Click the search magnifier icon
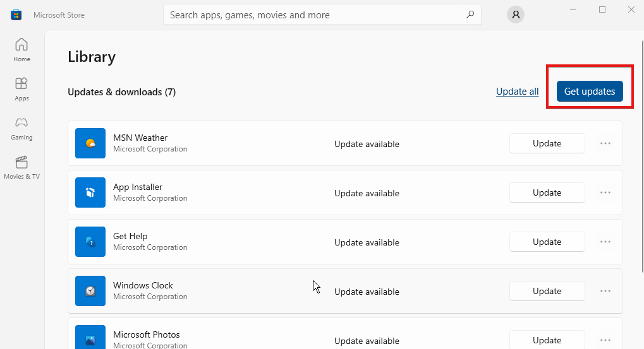 pos(470,15)
